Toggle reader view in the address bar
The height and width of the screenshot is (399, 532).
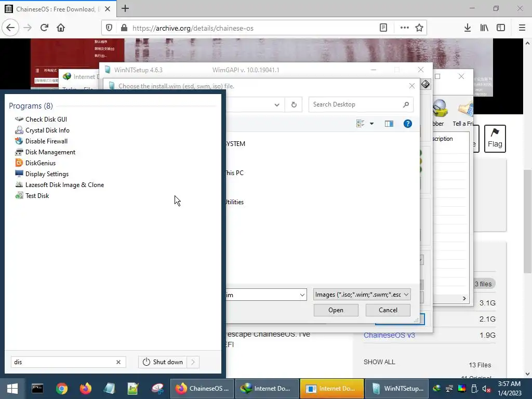click(383, 28)
